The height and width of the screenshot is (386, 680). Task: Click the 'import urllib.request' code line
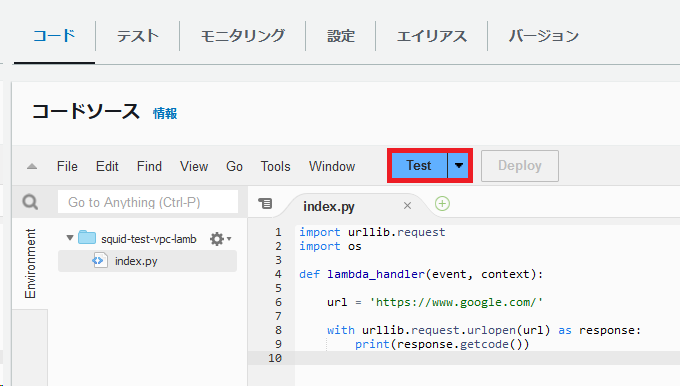pos(372,232)
